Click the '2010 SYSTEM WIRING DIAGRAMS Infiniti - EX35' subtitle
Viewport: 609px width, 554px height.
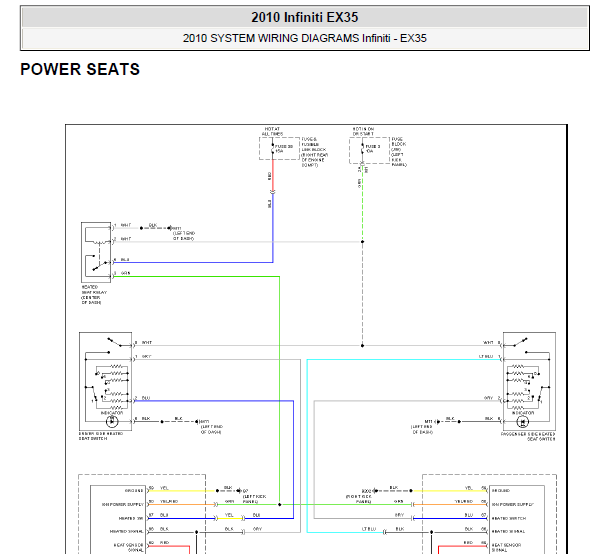[304, 38]
